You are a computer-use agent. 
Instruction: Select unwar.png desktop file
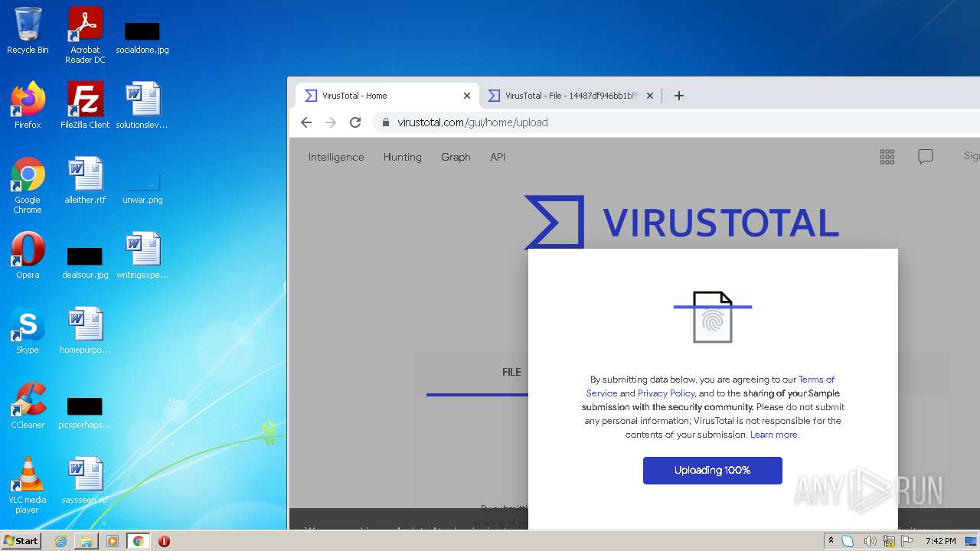coord(142,188)
